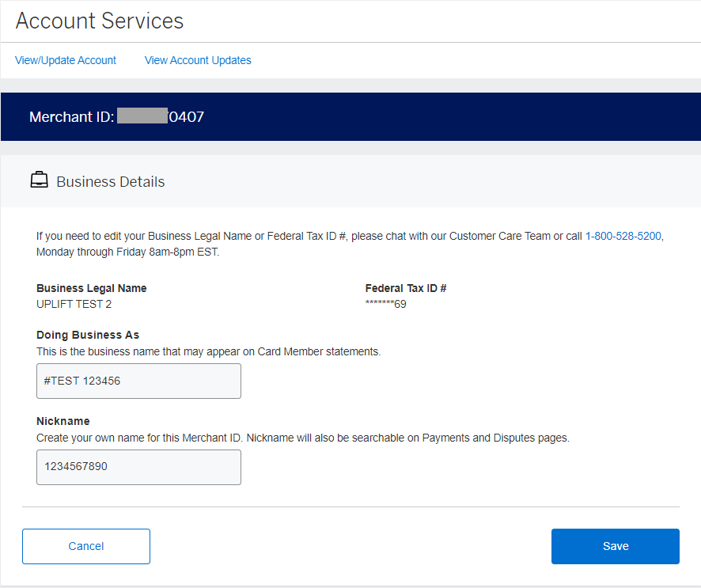
Task: Click the Business Legal Name label
Action: [x=91, y=288]
